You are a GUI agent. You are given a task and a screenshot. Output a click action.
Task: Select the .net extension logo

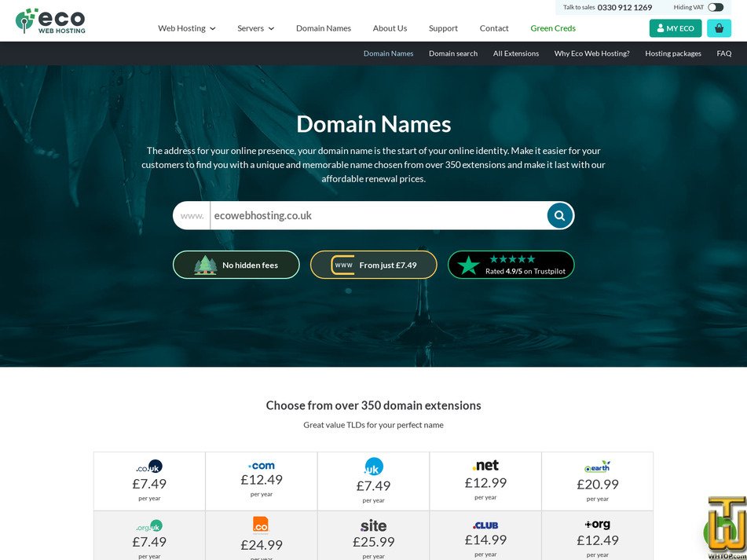[x=485, y=464]
